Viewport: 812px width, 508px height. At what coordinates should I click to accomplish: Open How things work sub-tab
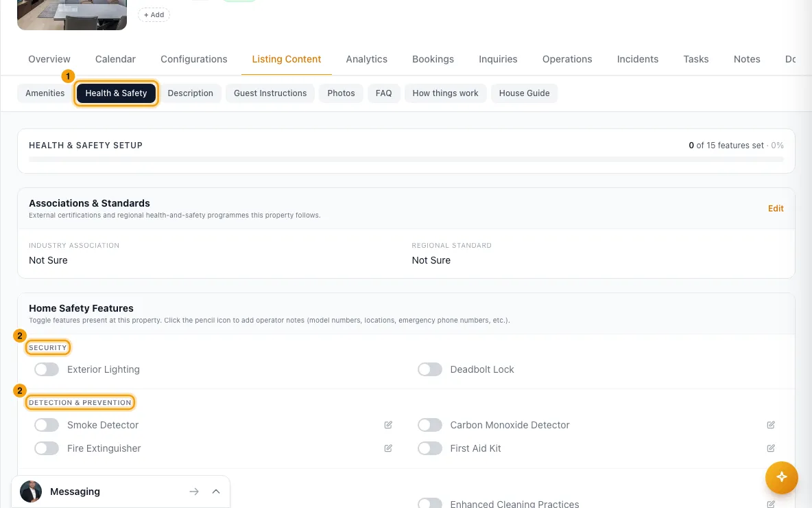tap(445, 93)
